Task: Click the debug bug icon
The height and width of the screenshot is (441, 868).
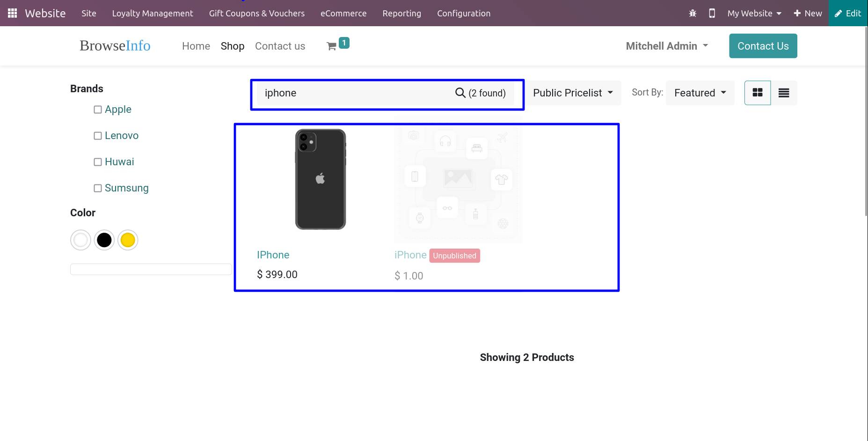Action: coord(693,13)
